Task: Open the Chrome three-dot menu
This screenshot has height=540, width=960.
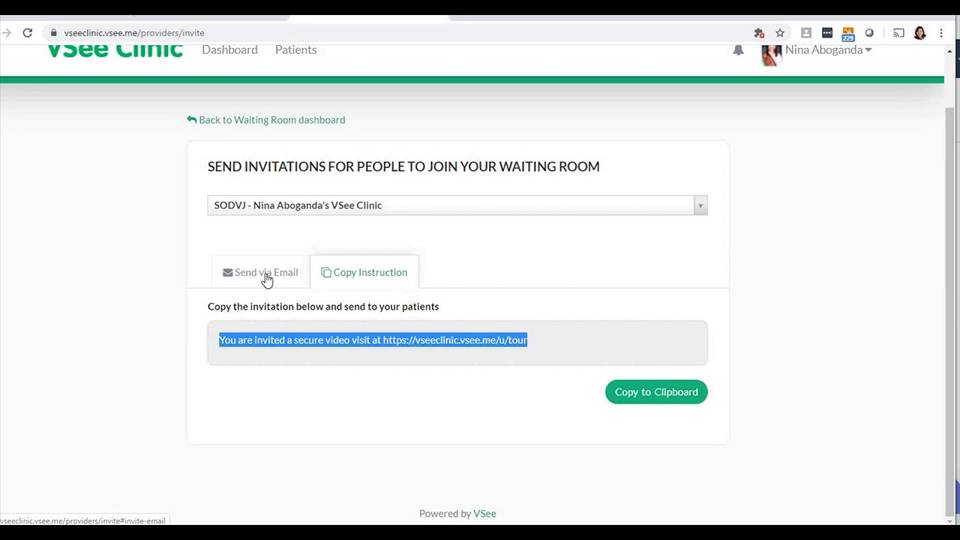Action: tap(942, 33)
